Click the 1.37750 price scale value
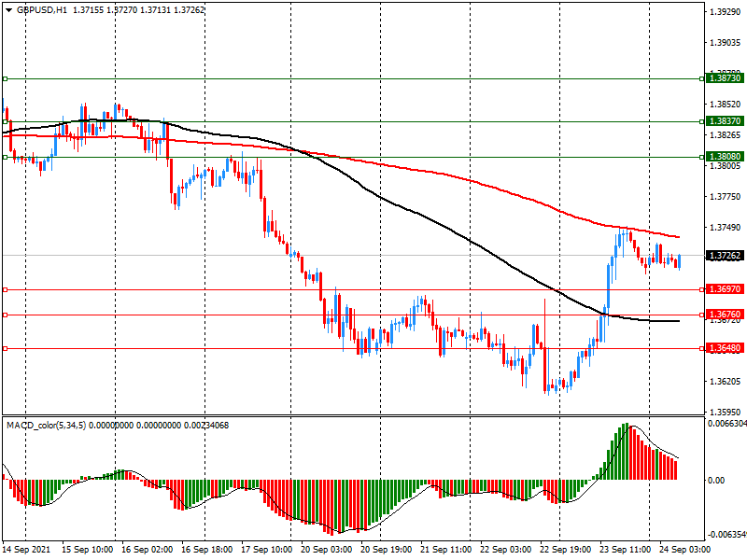This screenshot has height=560, width=747. coord(726,197)
